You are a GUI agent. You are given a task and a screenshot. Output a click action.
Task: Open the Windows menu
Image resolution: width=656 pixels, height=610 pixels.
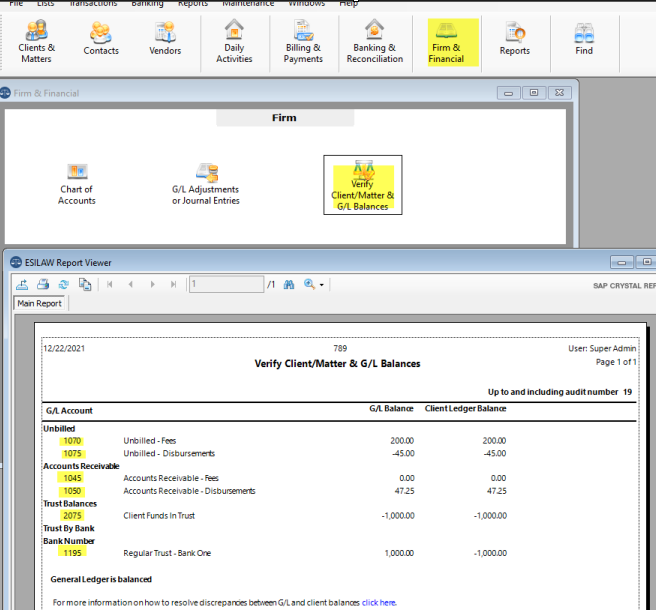click(x=307, y=3)
